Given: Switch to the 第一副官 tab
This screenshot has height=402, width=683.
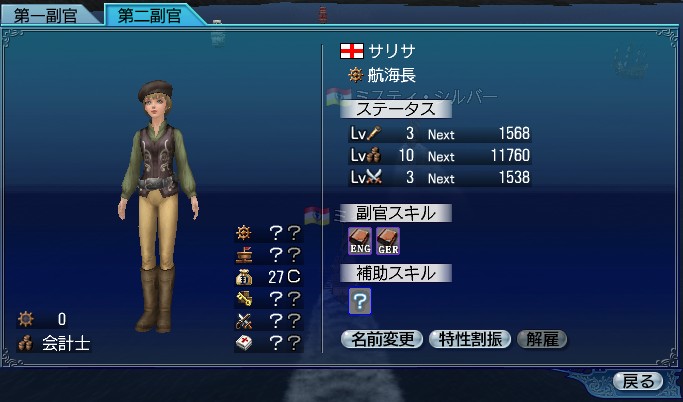Looking at the screenshot, I should [47, 16].
